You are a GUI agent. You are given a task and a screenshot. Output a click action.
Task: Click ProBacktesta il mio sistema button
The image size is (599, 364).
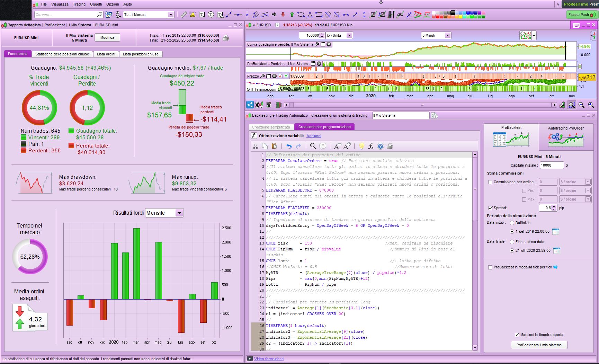pos(539,345)
